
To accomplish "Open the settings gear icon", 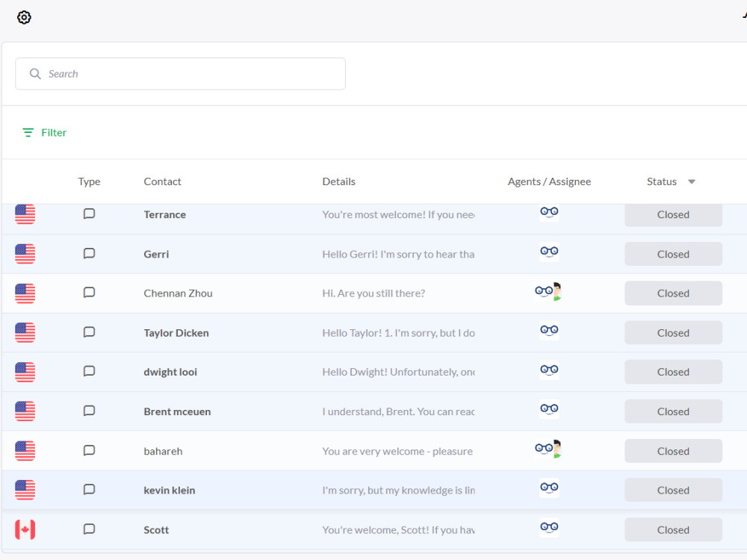I will point(24,18).
